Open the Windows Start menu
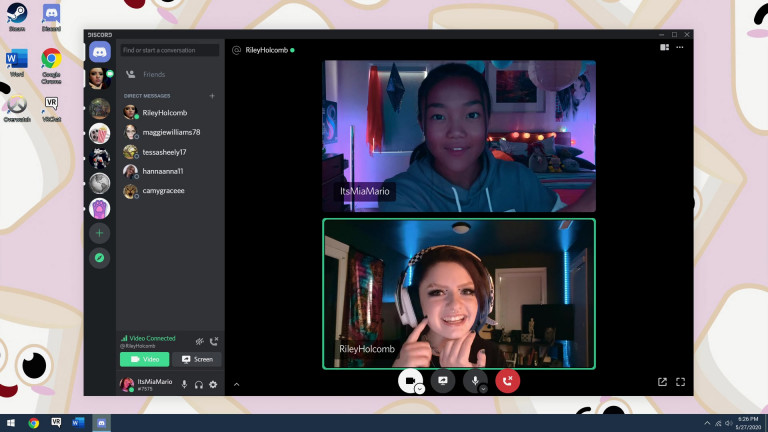This screenshot has width=768, height=432. pos(10,423)
